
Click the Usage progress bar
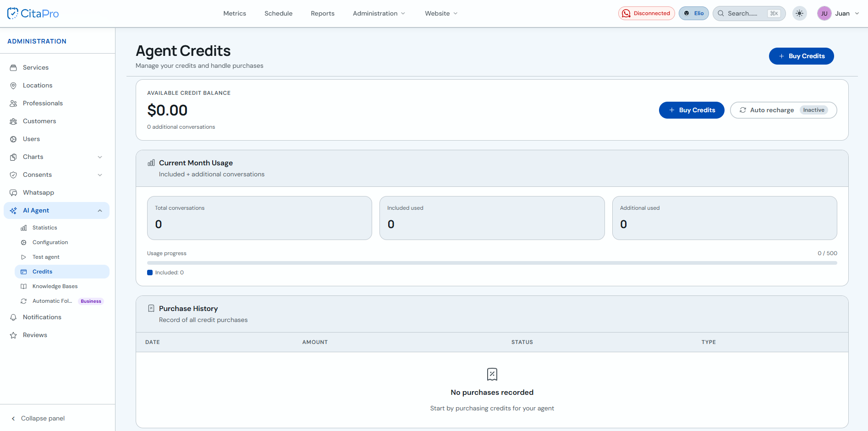pos(492,263)
